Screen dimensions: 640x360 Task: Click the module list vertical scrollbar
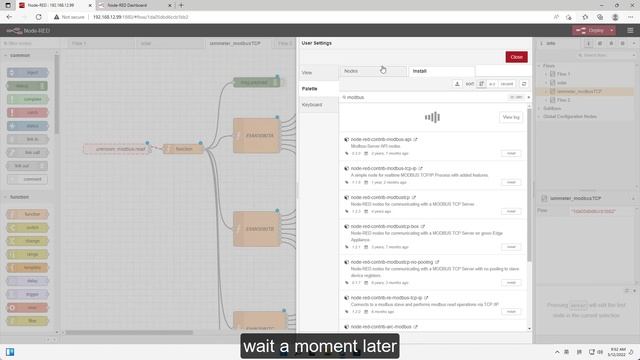529,185
